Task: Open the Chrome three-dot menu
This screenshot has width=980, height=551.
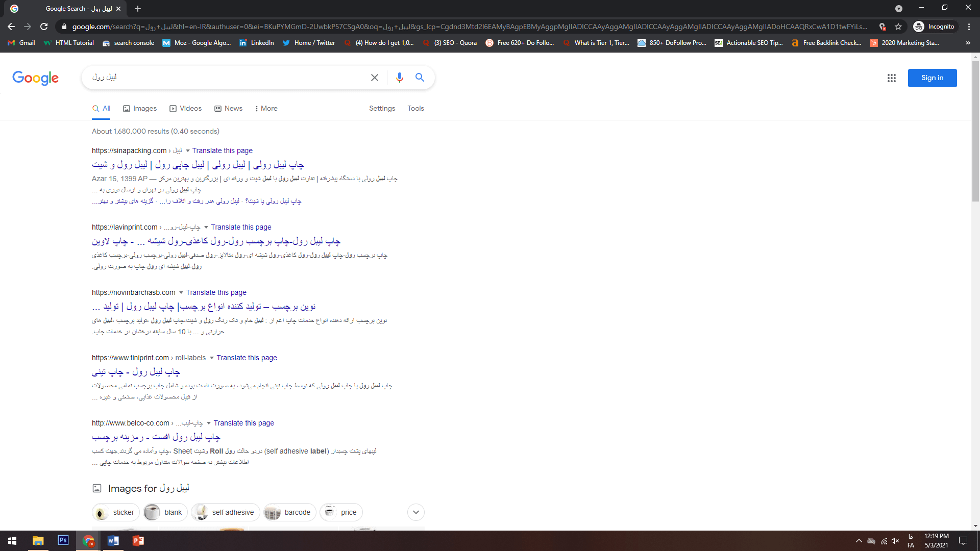Action: [x=969, y=27]
